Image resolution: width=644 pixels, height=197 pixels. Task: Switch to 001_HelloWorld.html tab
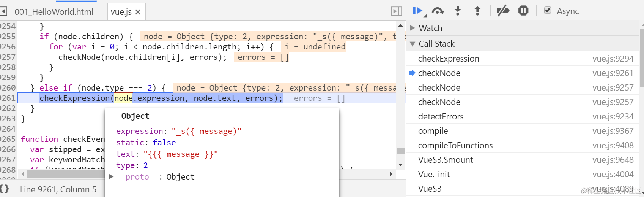click(54, 12)
